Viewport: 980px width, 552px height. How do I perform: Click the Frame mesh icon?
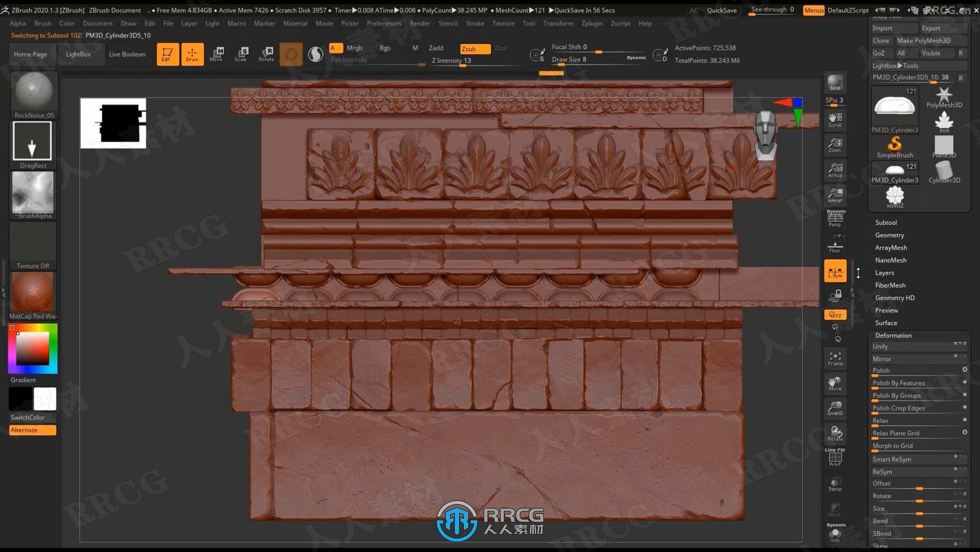click(835, 359)
